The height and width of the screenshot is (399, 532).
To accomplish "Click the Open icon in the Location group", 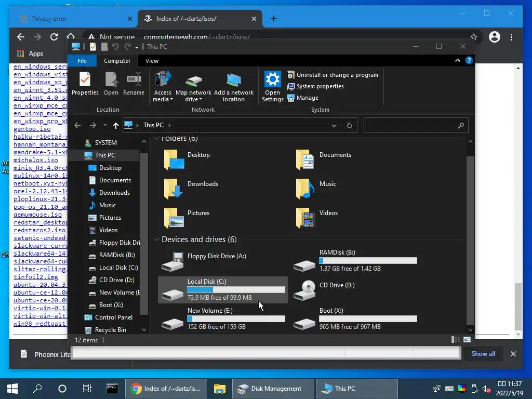I will click(111, 84).
